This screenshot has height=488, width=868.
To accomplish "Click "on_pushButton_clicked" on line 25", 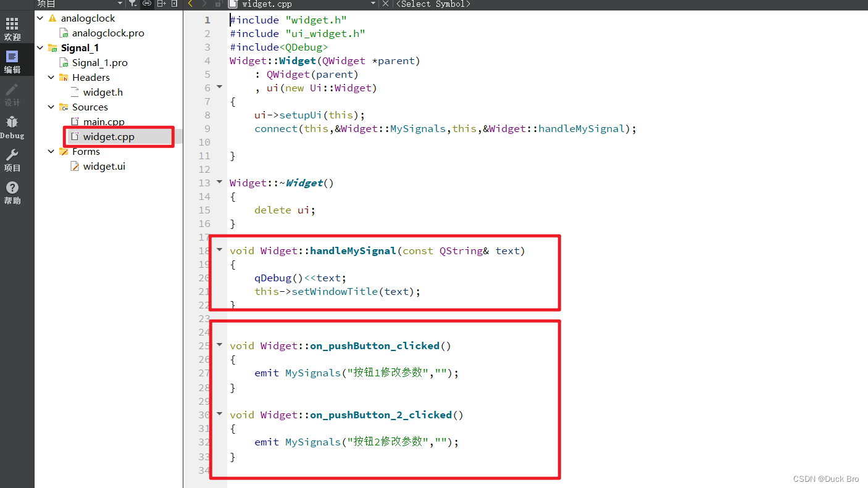I will [375, 345].
